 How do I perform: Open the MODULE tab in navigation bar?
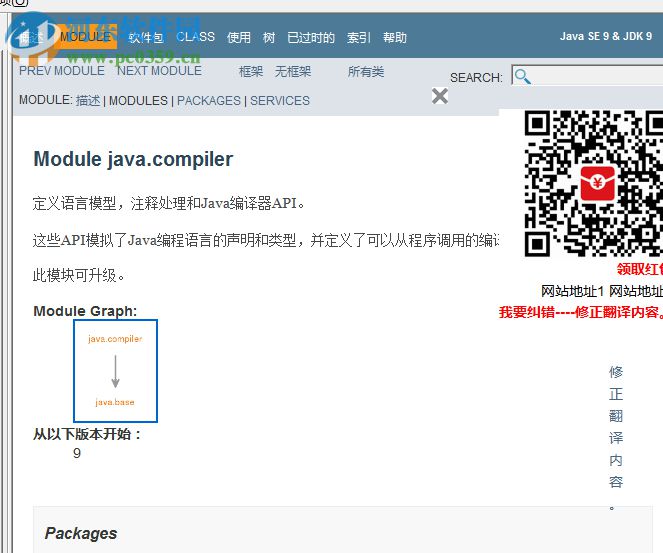(85, 37)
